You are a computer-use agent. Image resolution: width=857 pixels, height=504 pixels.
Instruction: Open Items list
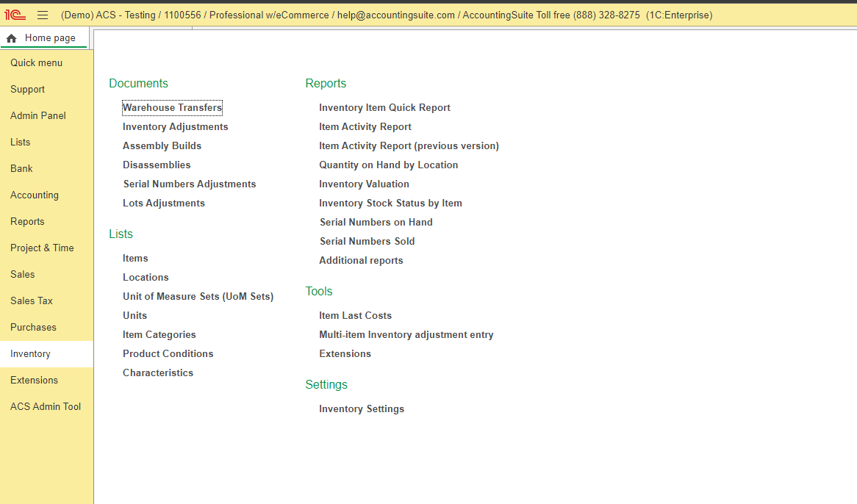click(135, 259)
